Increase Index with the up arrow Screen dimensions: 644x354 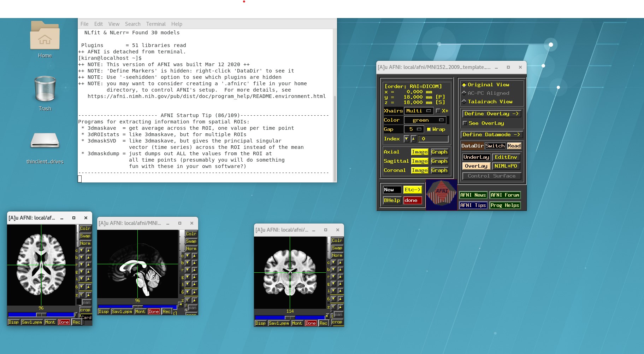413,139
